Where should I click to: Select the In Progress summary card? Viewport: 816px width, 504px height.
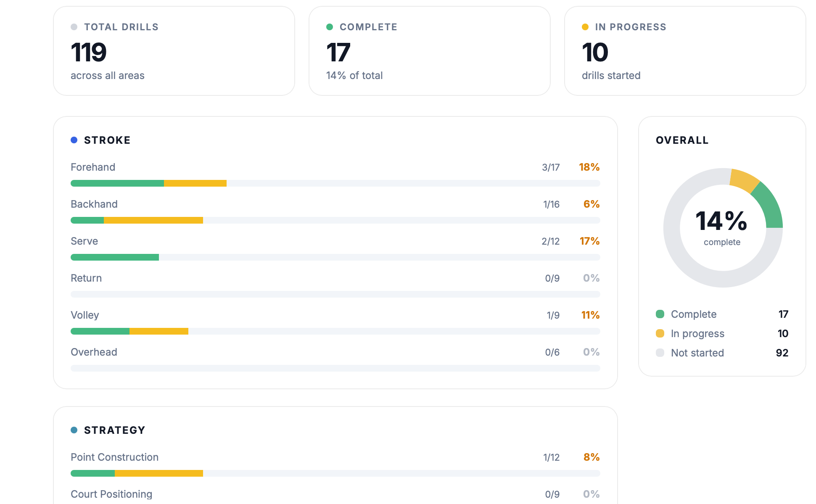pos(685,51)
